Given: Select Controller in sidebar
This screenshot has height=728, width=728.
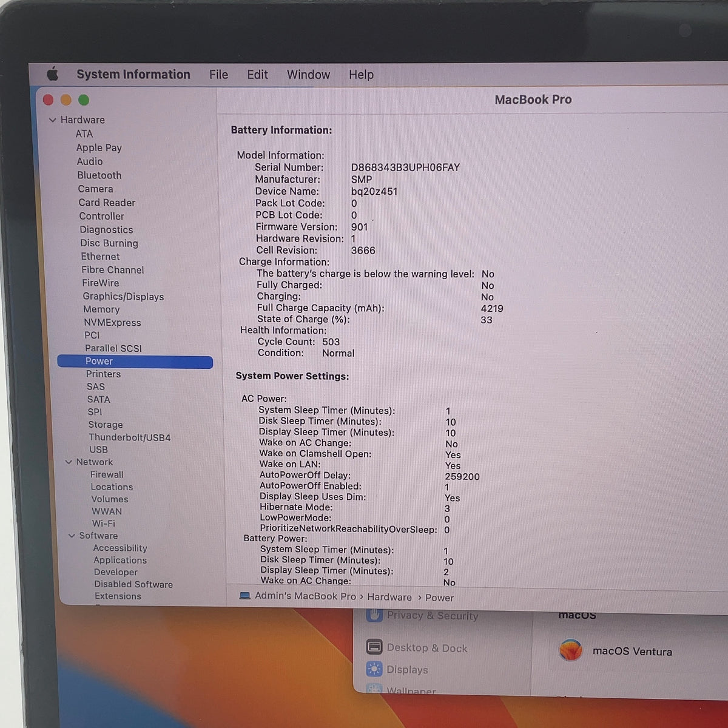Looking at the screenshot, I should click(x=101, y=216).
